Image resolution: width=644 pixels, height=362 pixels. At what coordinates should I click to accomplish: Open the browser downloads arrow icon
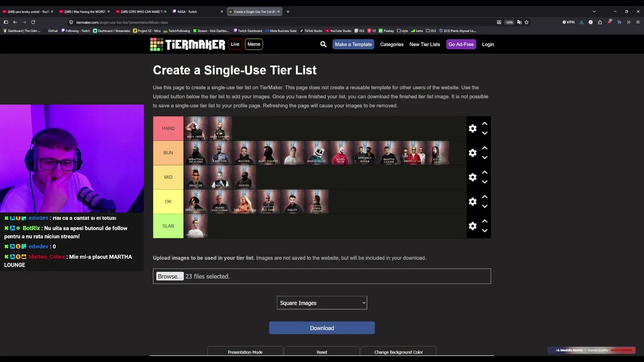pyautogui.click(x=582, y=22)
